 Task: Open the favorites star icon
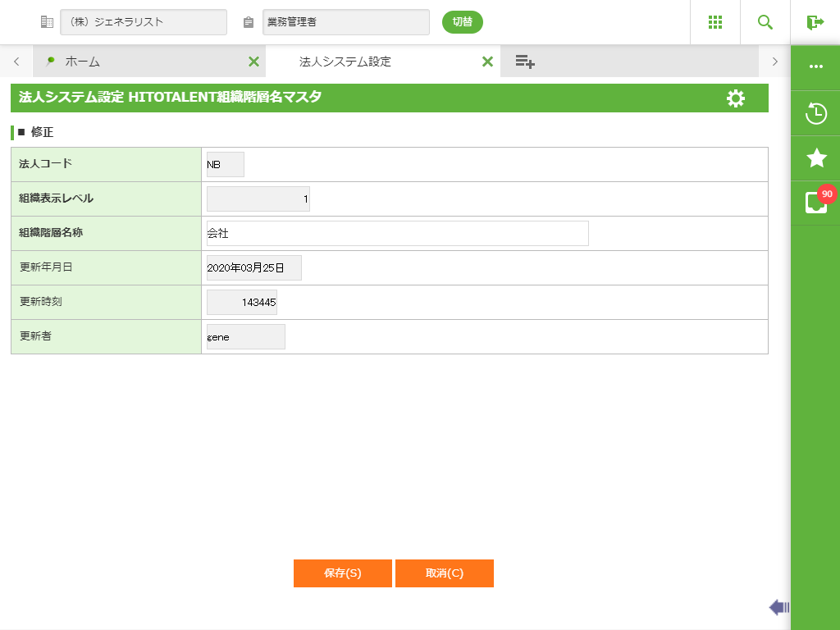(x=816, y=158)
